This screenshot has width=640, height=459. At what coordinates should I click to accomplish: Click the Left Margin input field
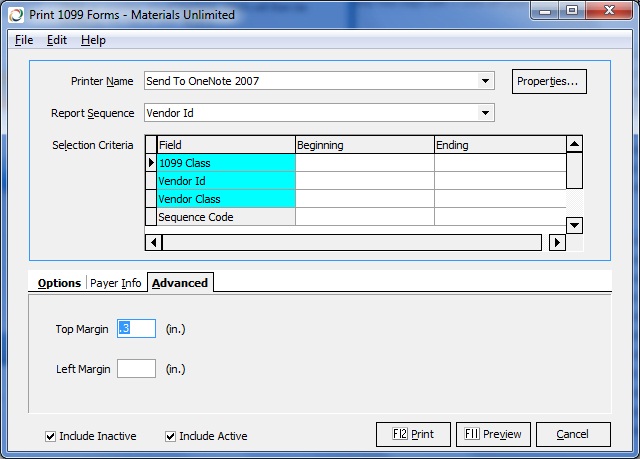(x=136, y=369)
